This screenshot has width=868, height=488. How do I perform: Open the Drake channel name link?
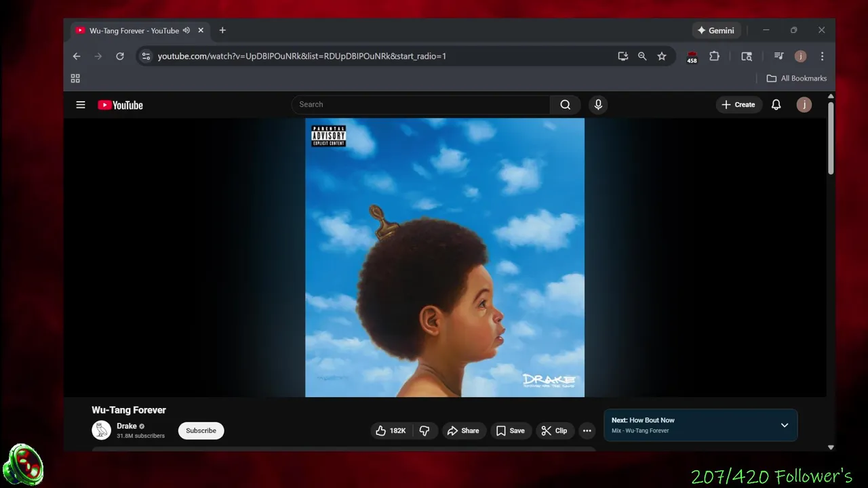click(x=127, y=426)
